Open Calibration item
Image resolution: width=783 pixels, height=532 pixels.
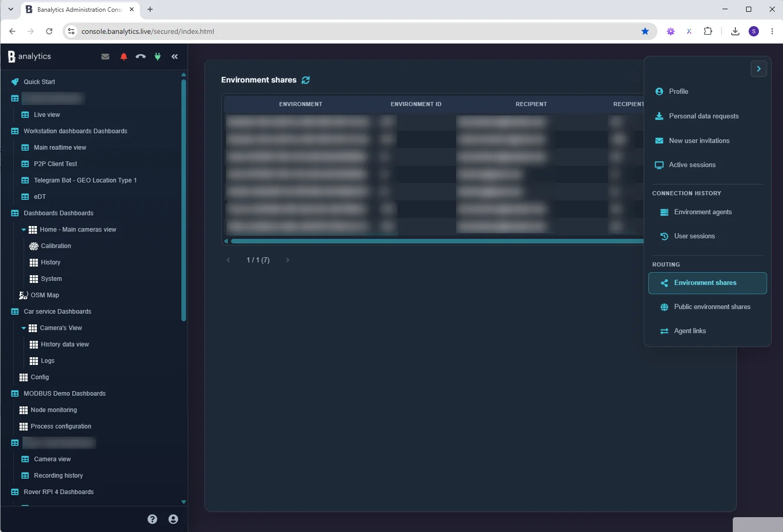pyautogui.click(x=56, y=246)
